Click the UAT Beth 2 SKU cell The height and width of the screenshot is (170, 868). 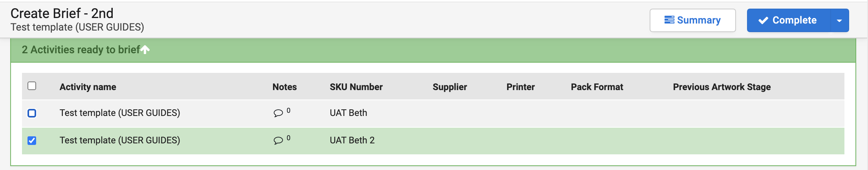pyautogui.click(x=352, y=140)
